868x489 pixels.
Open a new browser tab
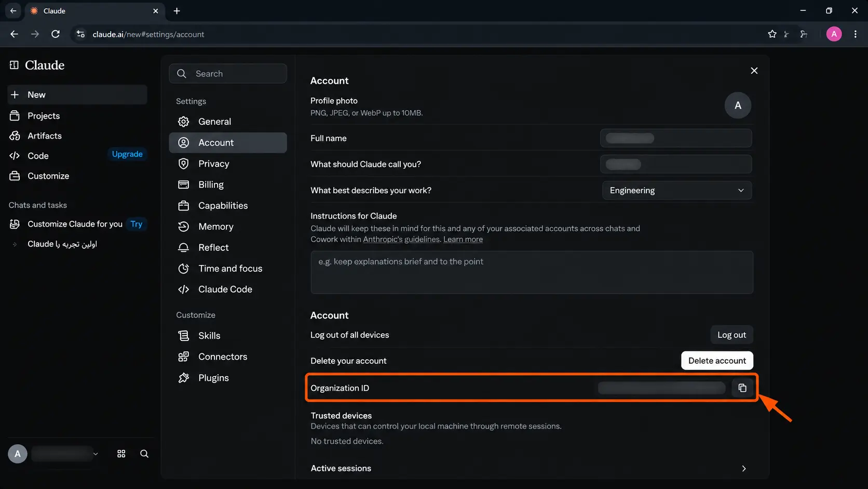[x=177, y=11]
